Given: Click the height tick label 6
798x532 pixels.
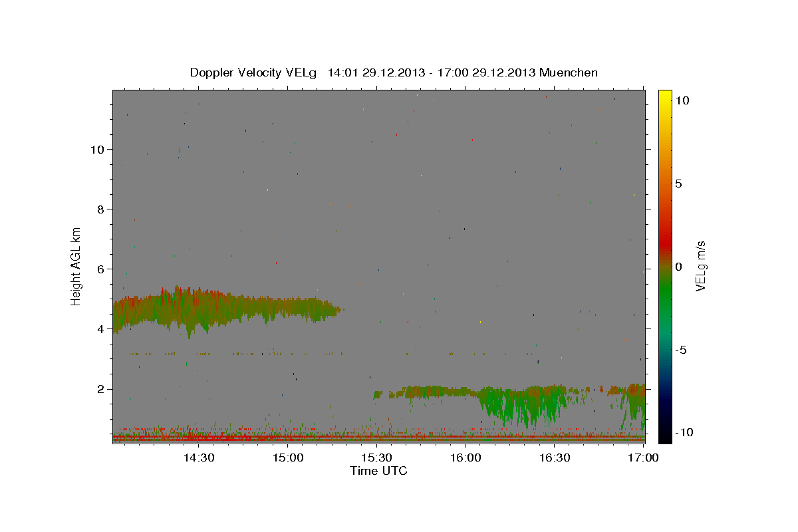Looking at the screenshot, I should click(100, 269).
